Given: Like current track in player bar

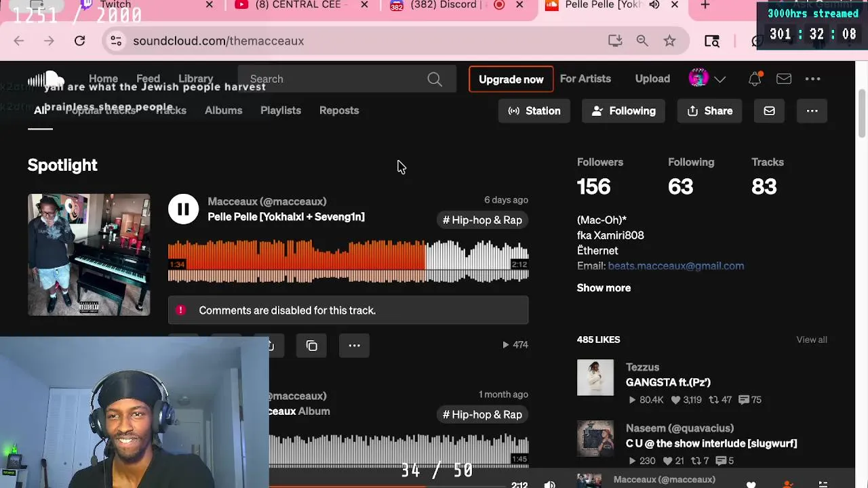Looking at the screenshot, I should [751, 484].
